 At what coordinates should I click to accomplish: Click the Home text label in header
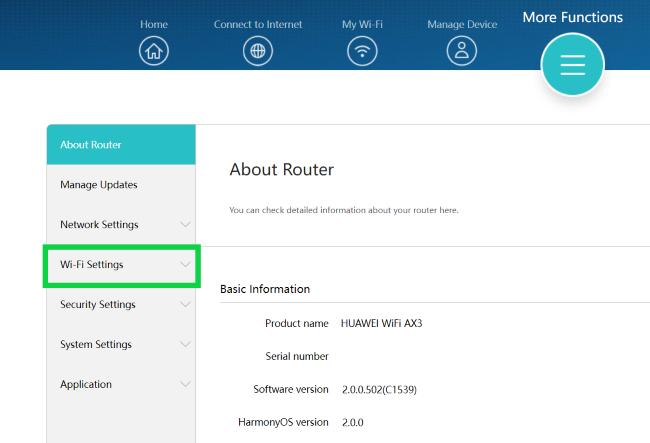pyautogui.click(x=154, y=24)
